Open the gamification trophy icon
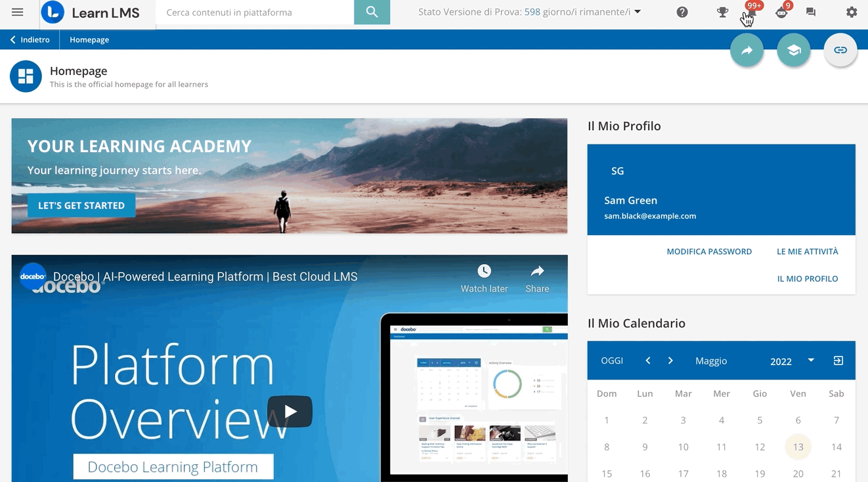The image size is (868, 482). [x=722, y=12]
